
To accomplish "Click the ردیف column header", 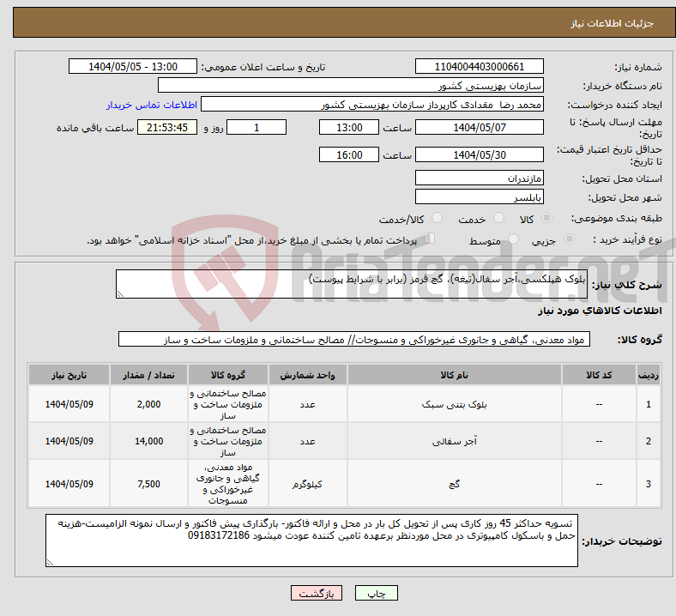I will coord(648,375).
